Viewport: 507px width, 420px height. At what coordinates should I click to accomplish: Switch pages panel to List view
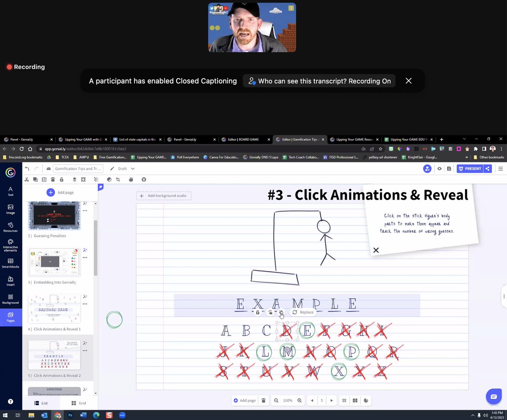[41, 403]
